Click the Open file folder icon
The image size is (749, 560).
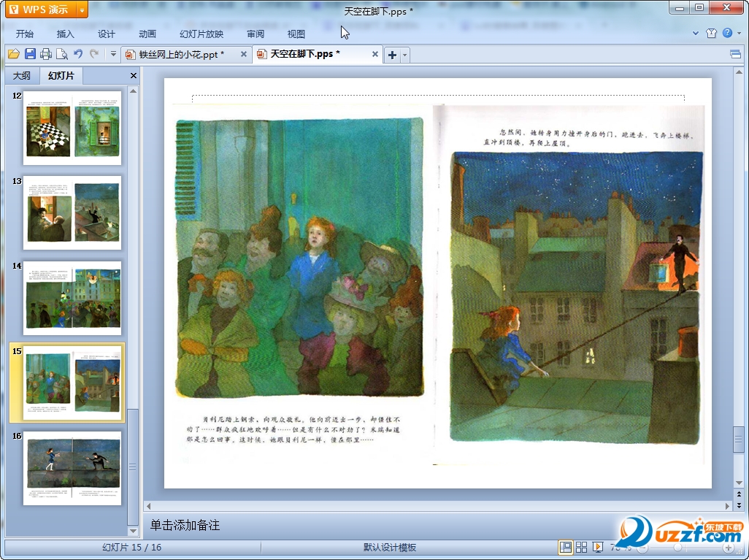click(13, 55)
